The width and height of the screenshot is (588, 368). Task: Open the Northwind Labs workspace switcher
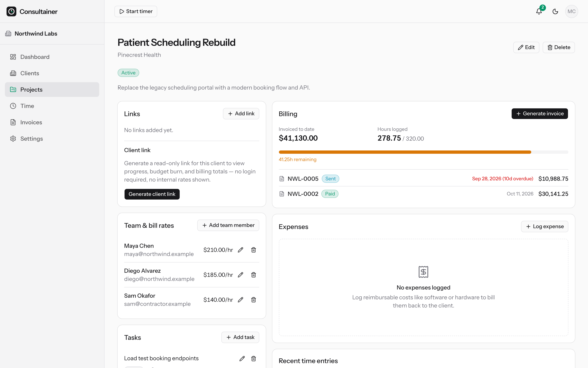click(52, 34)
